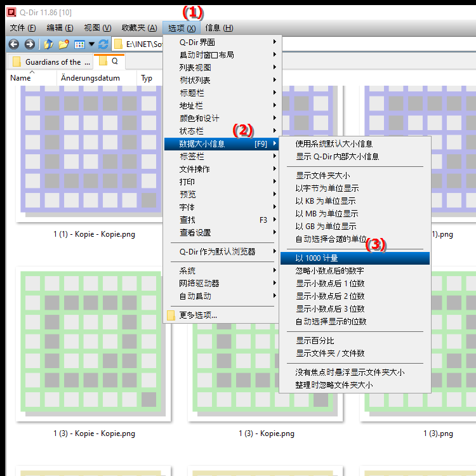Expand the 状态栏 submenu

point(221,131)
